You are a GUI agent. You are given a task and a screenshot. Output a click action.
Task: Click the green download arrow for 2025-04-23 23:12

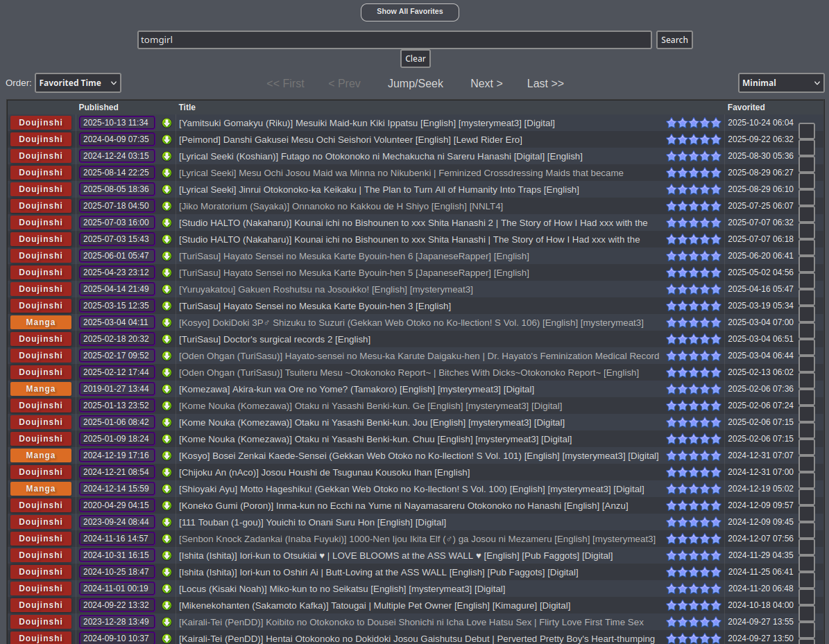pos(166,272)
